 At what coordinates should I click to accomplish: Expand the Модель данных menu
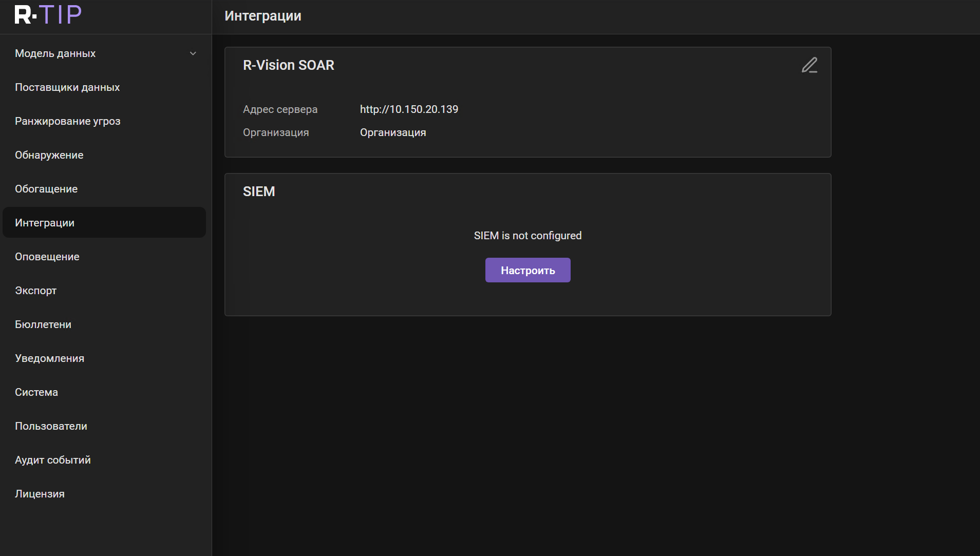click(55, 53)
